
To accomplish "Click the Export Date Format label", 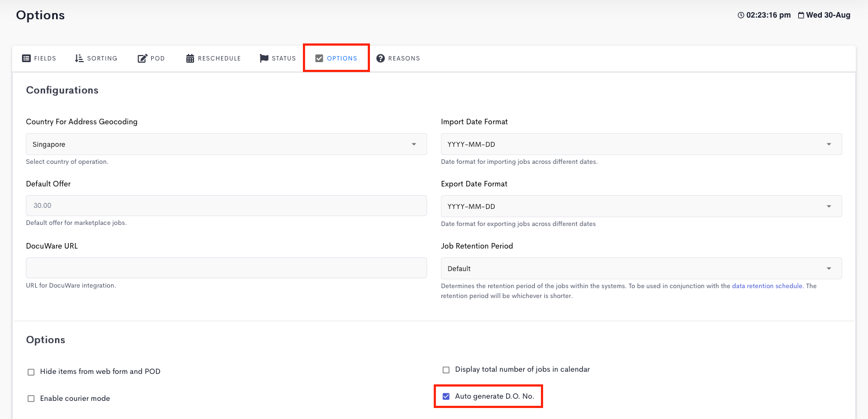I will 474,184.
